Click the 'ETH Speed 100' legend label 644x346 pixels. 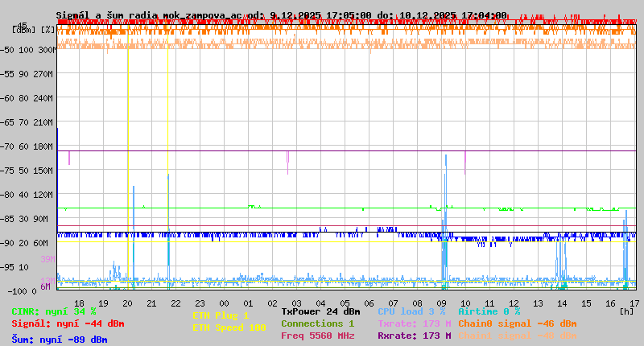pyautogui.click(x=229, y=327)
